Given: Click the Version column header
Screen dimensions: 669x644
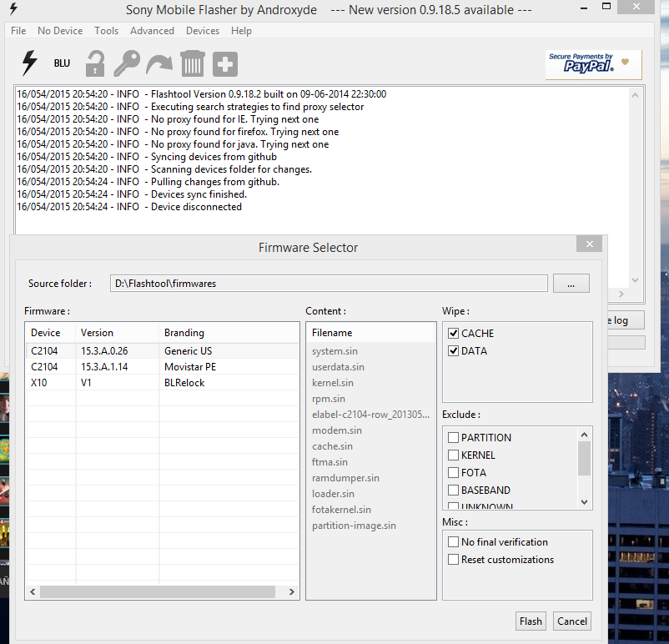Looking at the screenshot, I should pos(118,333).
